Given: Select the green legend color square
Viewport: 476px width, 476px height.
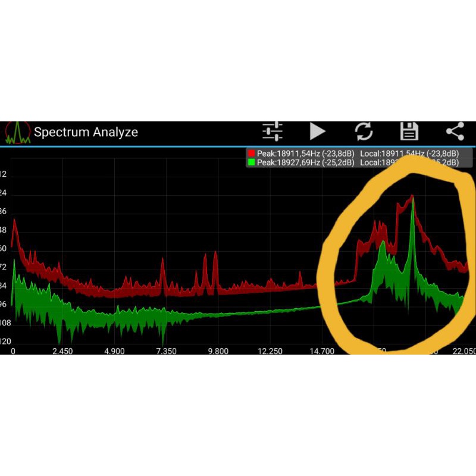Looking at the screenshot, I should click(x=251, y=162).
